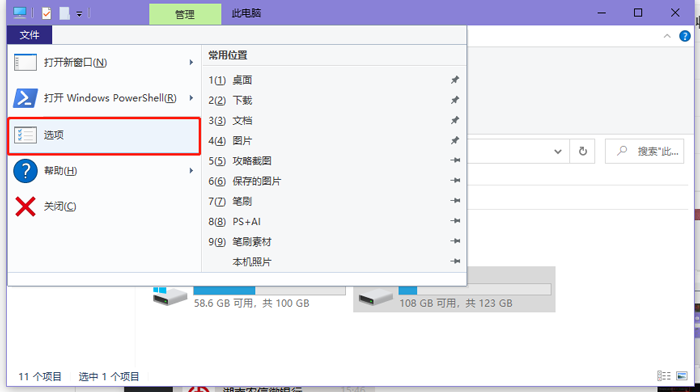Pin 笔刷 to the list
This screenshot has width=700, height=392.
(455, 200)
